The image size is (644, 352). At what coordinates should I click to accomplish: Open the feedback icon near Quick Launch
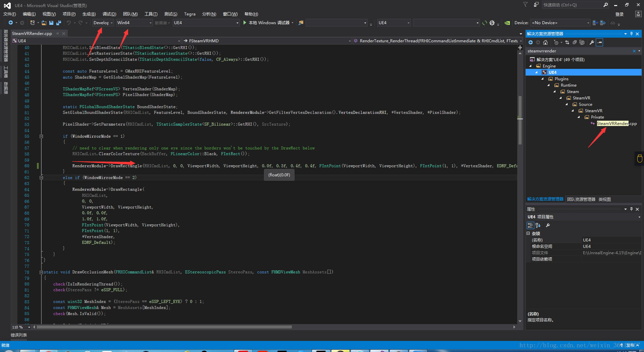pos(536,5)
